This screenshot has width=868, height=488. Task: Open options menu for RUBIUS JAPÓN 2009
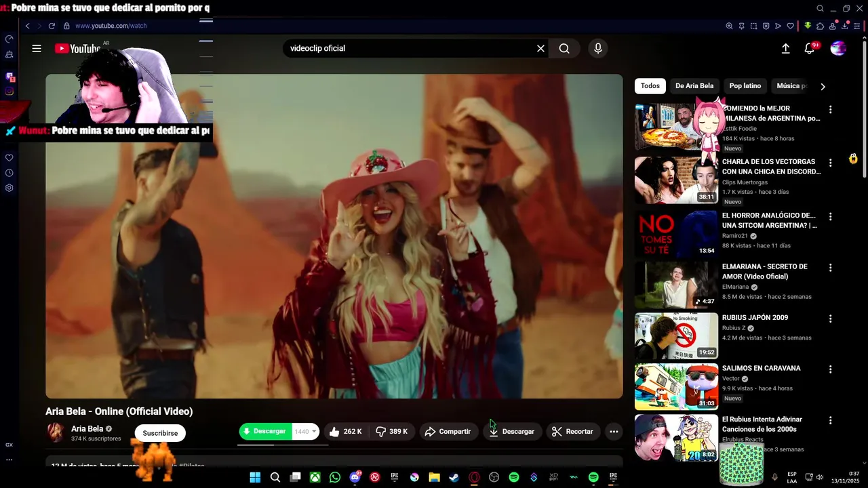[x=830, y=319]
